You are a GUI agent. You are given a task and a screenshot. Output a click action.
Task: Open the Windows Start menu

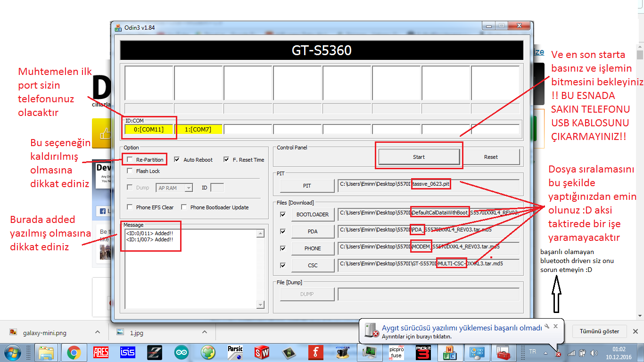coord(12,353)
